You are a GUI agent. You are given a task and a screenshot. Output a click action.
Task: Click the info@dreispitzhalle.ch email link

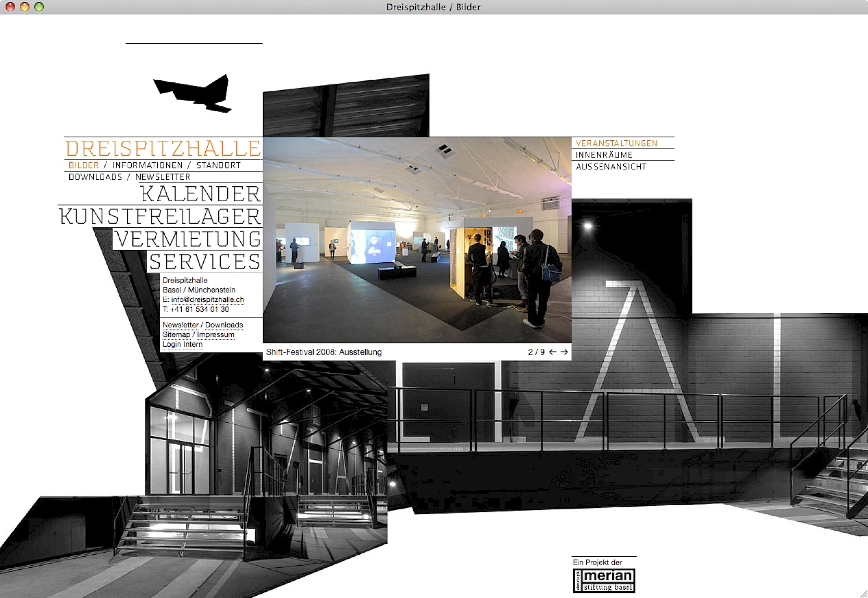tap(207, 300)
